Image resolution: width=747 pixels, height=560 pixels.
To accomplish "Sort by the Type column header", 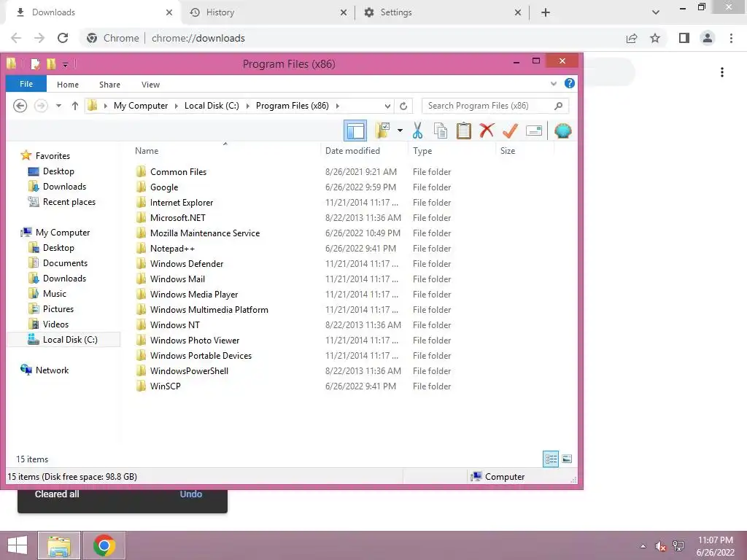I will click(422, 150).
